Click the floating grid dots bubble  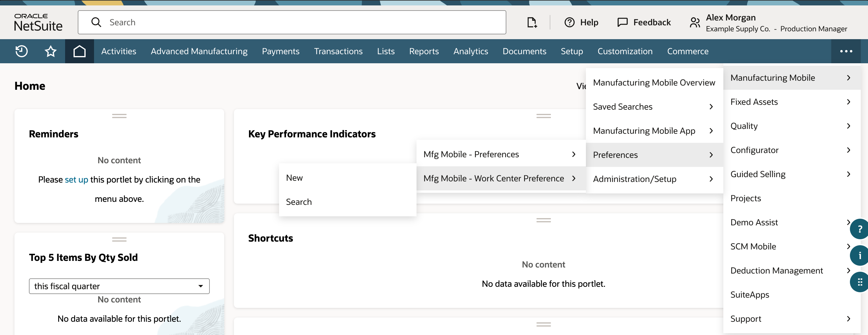[859, 282]
